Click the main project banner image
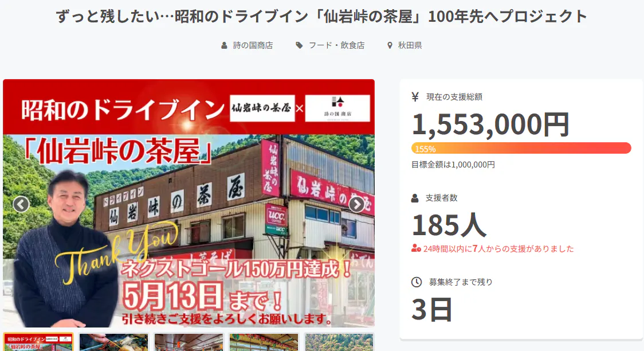The image size is (644, 351). point(189,229)
